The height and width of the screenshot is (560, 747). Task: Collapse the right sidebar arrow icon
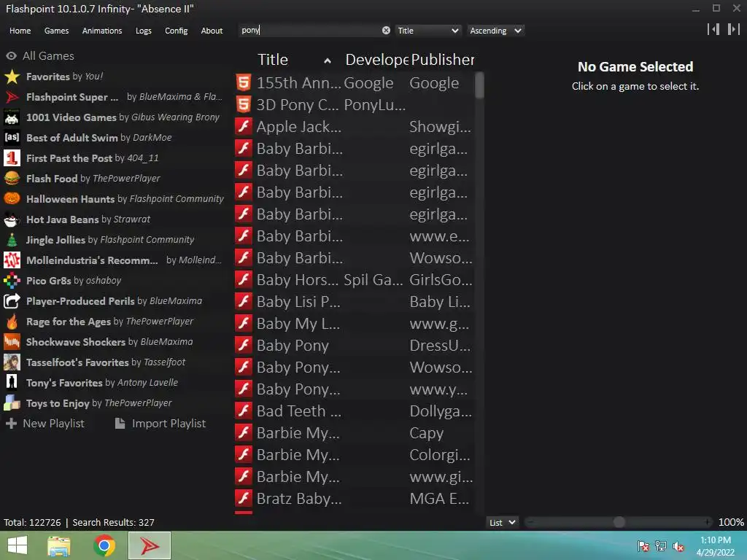[x=734, y=29]
